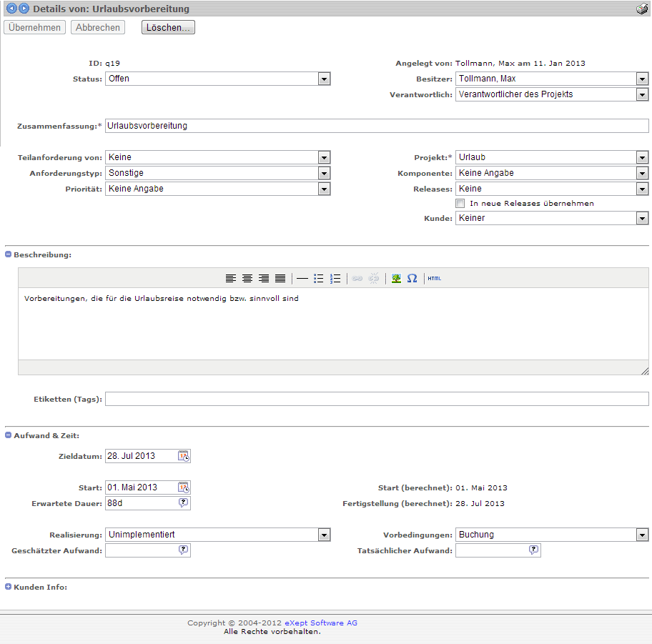
Task: Navigate back with left arrow icon
Action: tap(11, 9)
